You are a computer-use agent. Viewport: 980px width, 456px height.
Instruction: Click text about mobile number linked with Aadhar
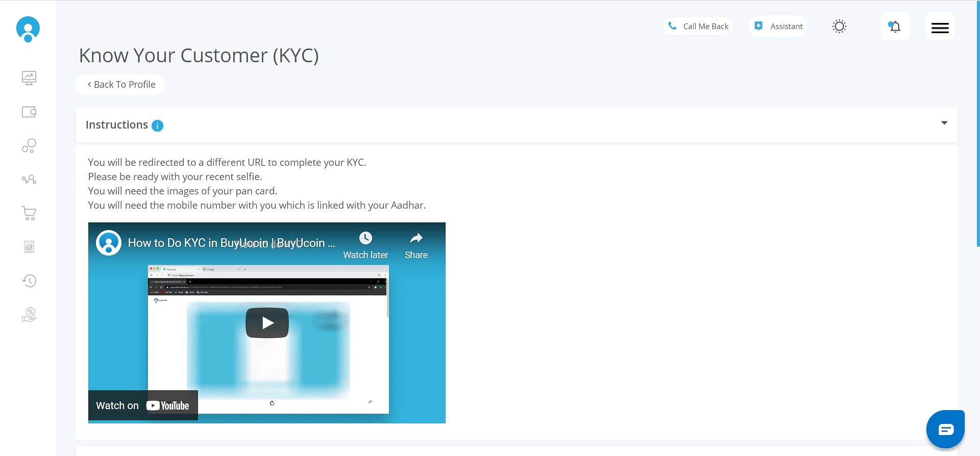[257, 205]
